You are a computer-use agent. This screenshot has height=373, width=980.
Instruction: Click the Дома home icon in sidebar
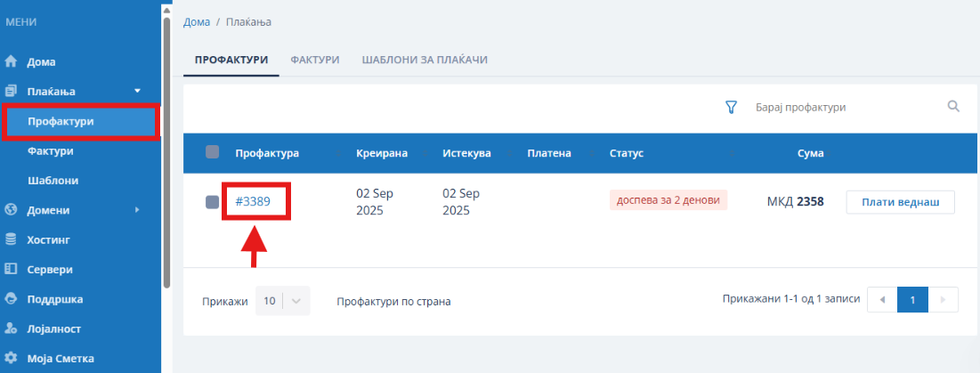click(x=12, y=62)
